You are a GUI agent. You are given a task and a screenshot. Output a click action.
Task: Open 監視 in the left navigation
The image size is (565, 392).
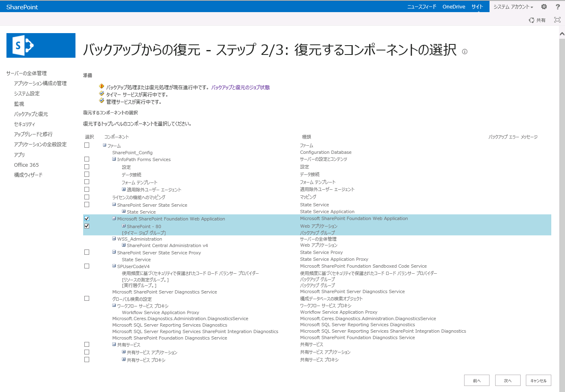19,104
